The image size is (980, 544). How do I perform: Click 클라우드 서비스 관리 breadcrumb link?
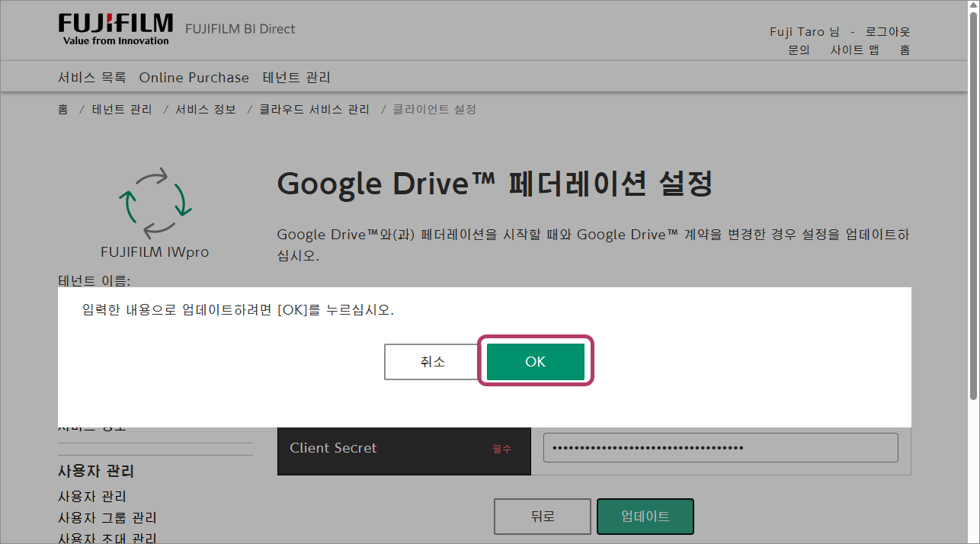(315, 110)
